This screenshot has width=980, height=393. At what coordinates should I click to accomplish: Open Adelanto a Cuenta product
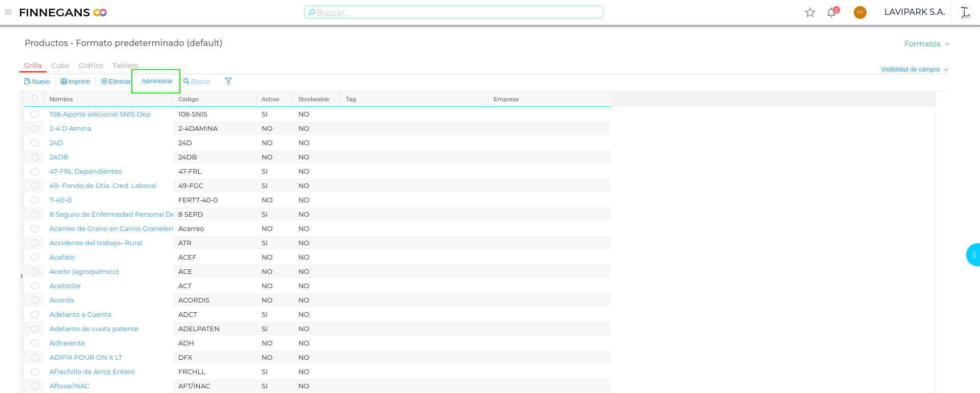(80, 314)
